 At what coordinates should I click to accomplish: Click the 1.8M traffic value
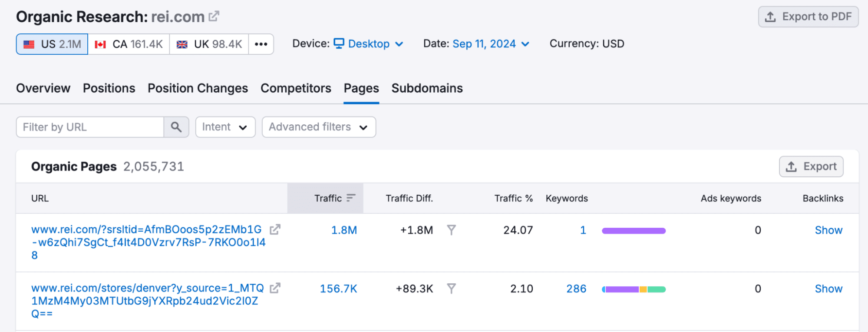[x=344, y=230]
